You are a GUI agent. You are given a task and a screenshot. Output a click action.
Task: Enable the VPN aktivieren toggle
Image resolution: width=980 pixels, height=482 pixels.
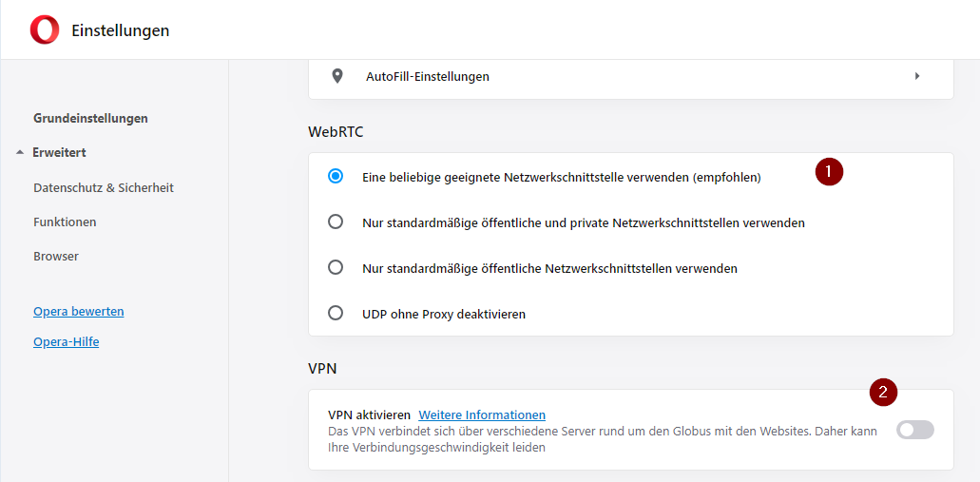point(915,430)
